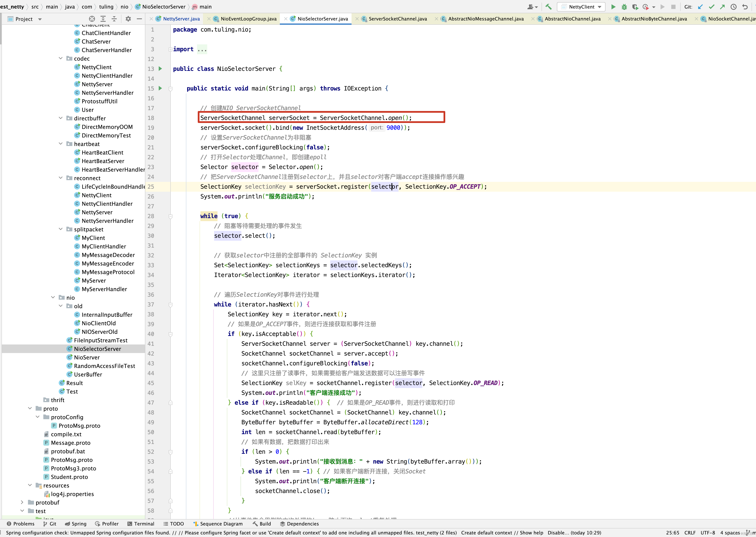Collapse the codec folder
Image resolution: width=756 pixels, height=537 pixels.
pos(61,58)
